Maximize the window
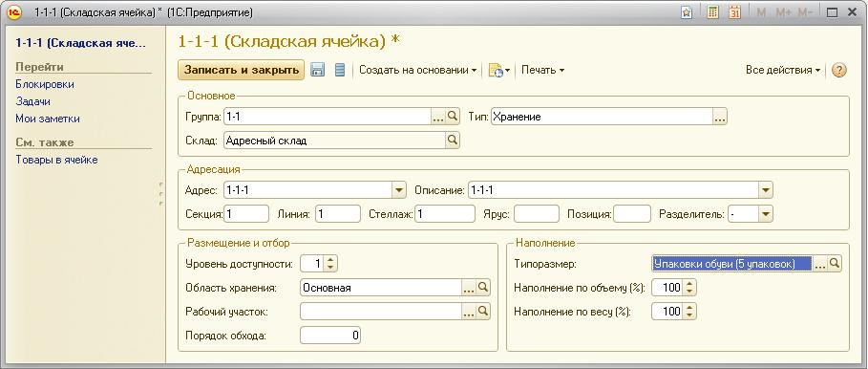This screenshot has height=369, width=868. [x=832, y=12]
